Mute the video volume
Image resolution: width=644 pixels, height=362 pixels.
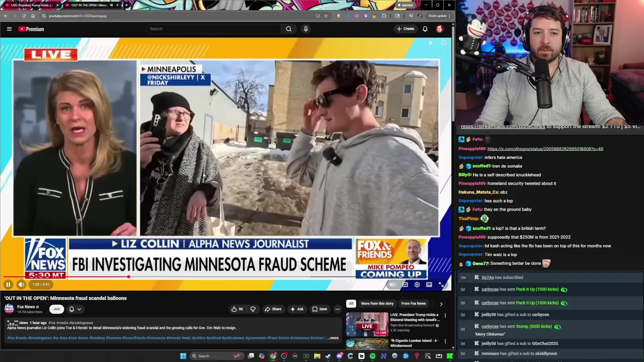tap(21, 285)
